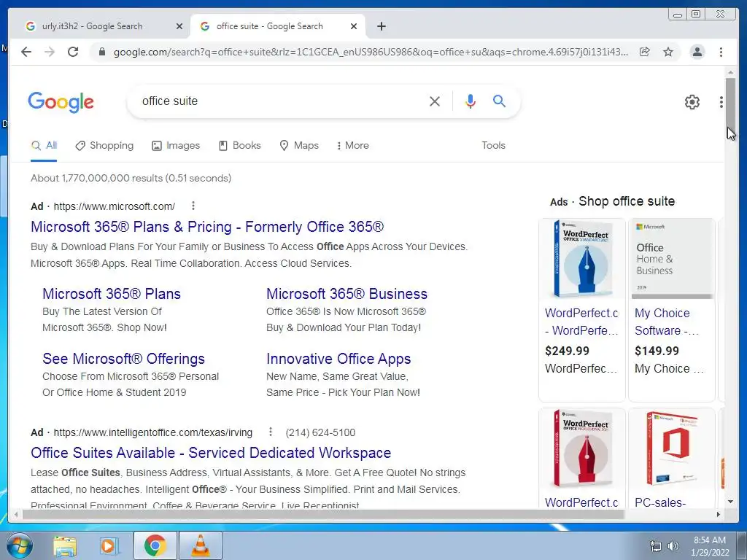
Task: Go back to the previous page
Action: point(26,52)
